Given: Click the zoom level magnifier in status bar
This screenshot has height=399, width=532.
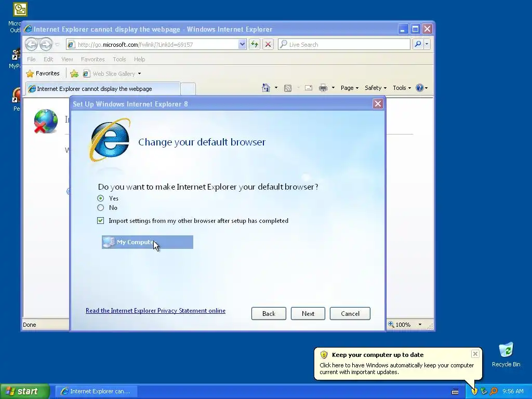Looking at the screenshot, I should [391, 324].
